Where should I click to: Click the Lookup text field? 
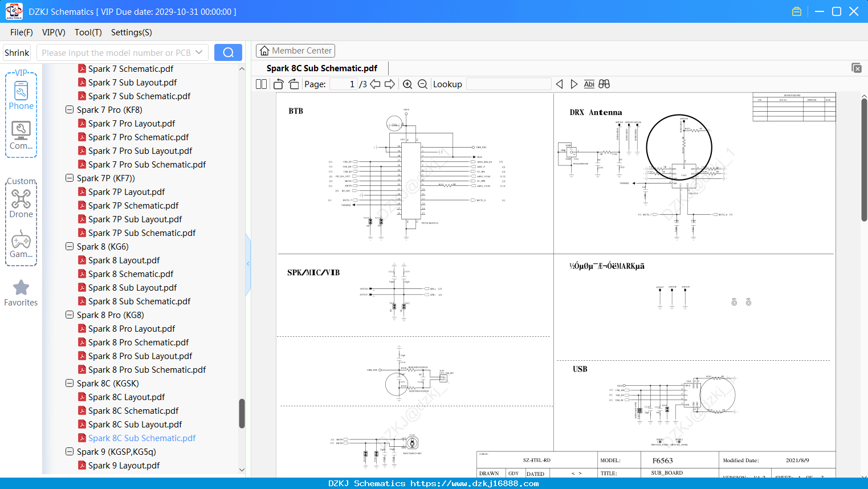point(509,84)
